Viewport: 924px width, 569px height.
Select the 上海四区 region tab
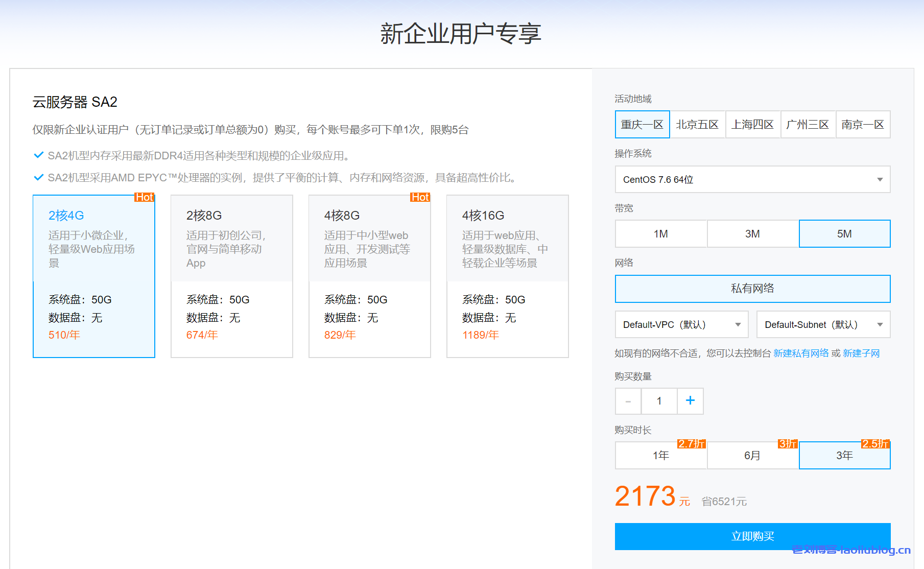tap(753, 124)
